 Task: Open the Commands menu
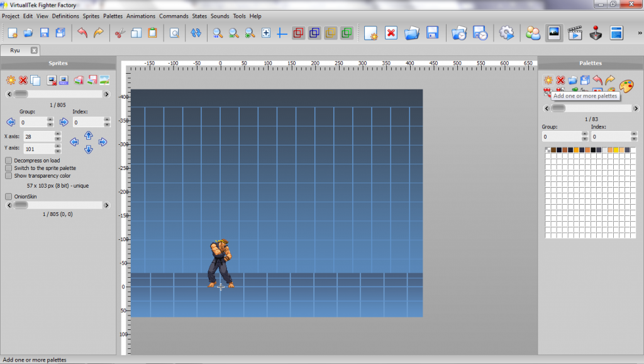(x=174, y=16)
